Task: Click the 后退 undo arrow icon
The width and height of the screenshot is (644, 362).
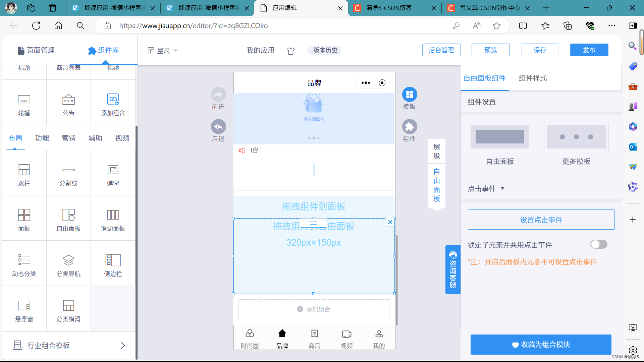Action: pos(218,127)
